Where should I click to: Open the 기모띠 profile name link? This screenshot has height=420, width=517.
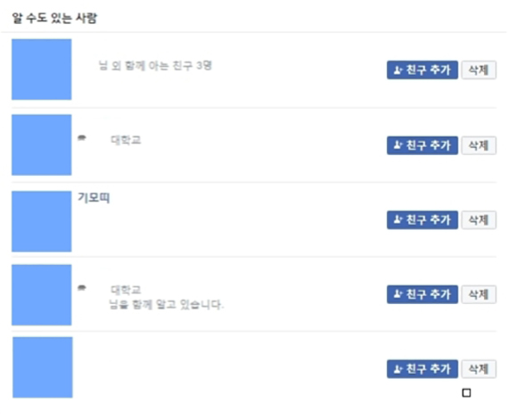point(94,198)
